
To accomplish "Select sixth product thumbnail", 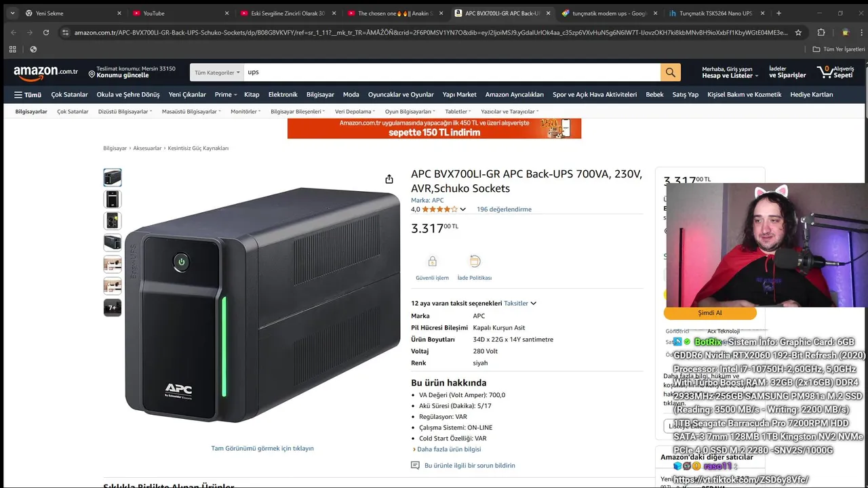I will tap(113, 286).
